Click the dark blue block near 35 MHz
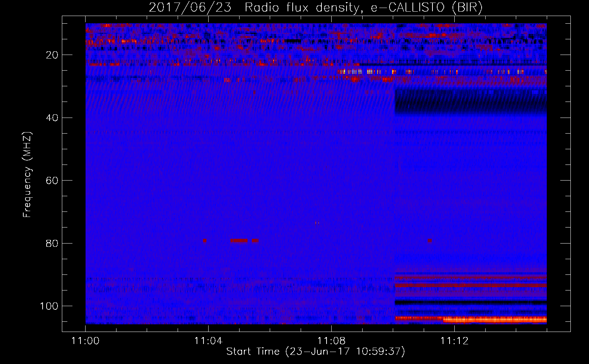Screen dimensions: 589x364 coord(471,101)
